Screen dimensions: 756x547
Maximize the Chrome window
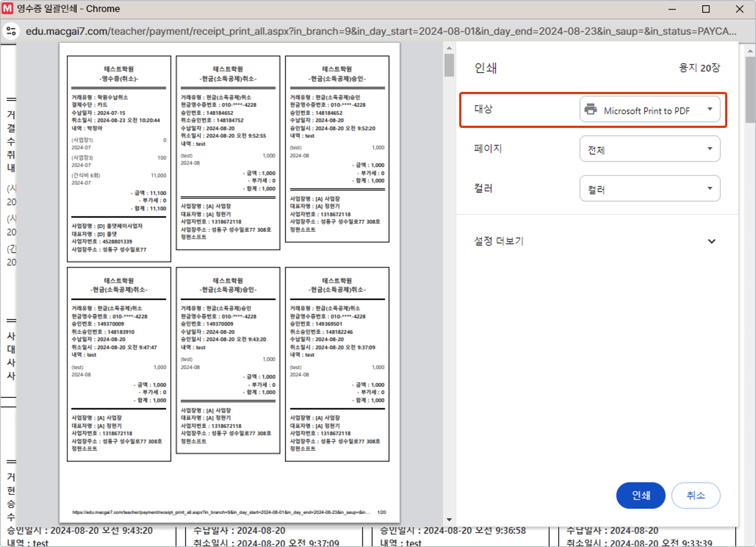coord(706,9)
